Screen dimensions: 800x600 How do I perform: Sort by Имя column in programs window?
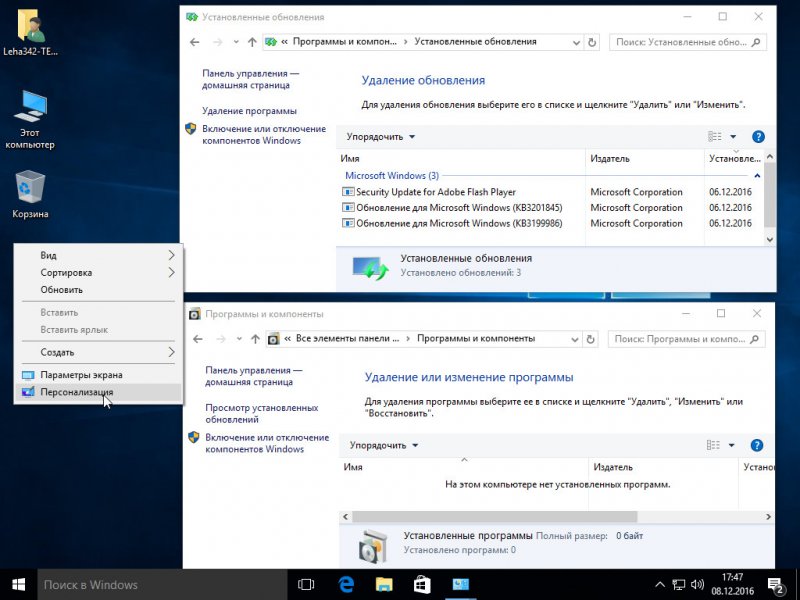463,467
